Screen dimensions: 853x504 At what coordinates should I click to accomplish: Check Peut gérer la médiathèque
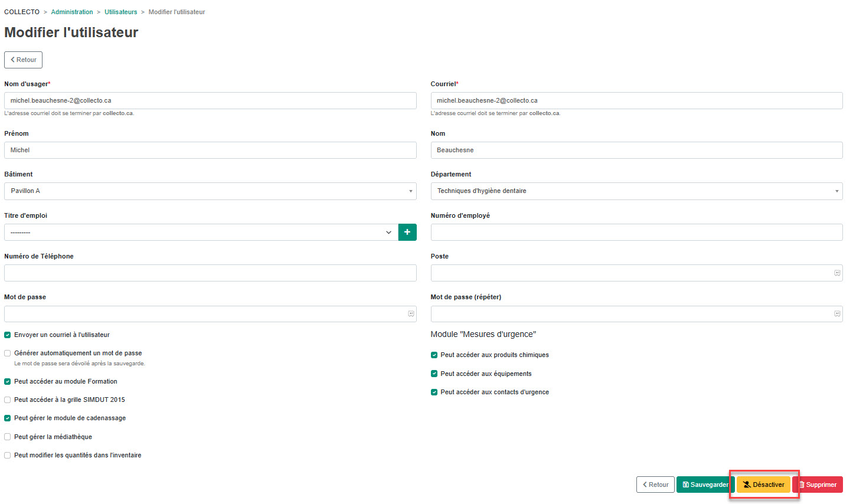click(x=8, y=437)
